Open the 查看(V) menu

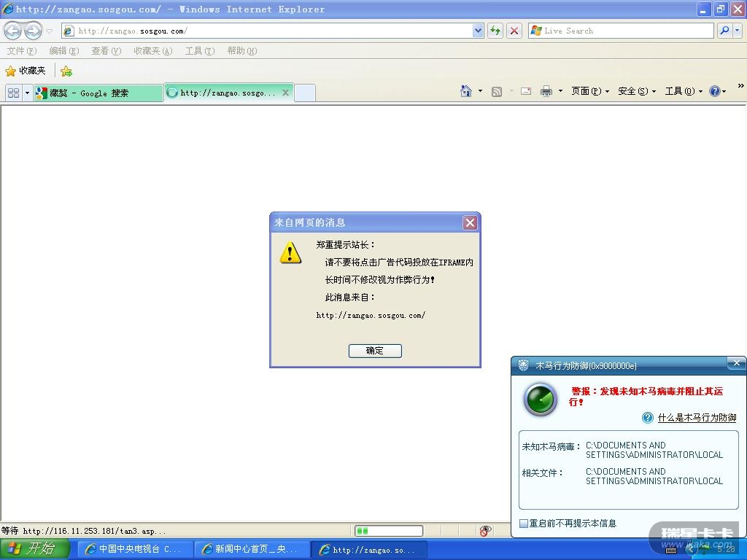[107, 51]
